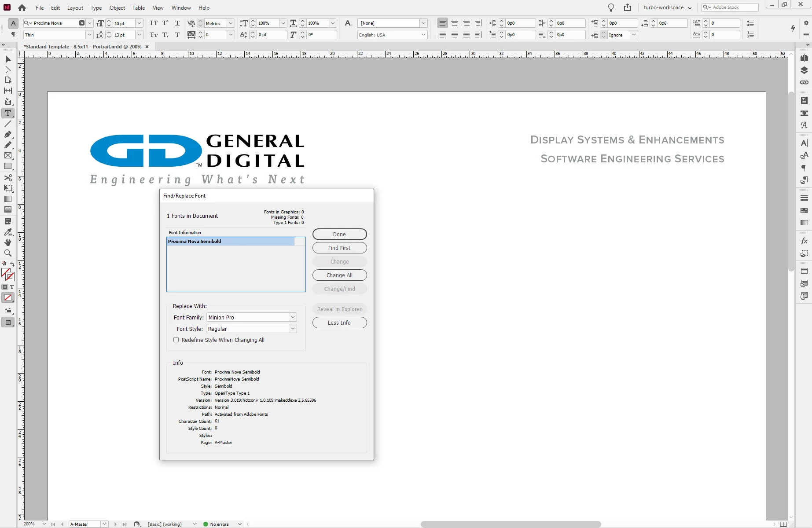
Task: Select the Selection tool arrow
Action: pyautogui.click(x=8, y=59)
